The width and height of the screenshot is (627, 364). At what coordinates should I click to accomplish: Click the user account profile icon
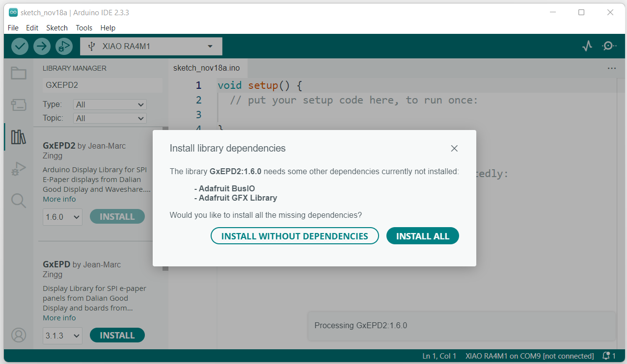pyautogui.click(x=19, y=335)
